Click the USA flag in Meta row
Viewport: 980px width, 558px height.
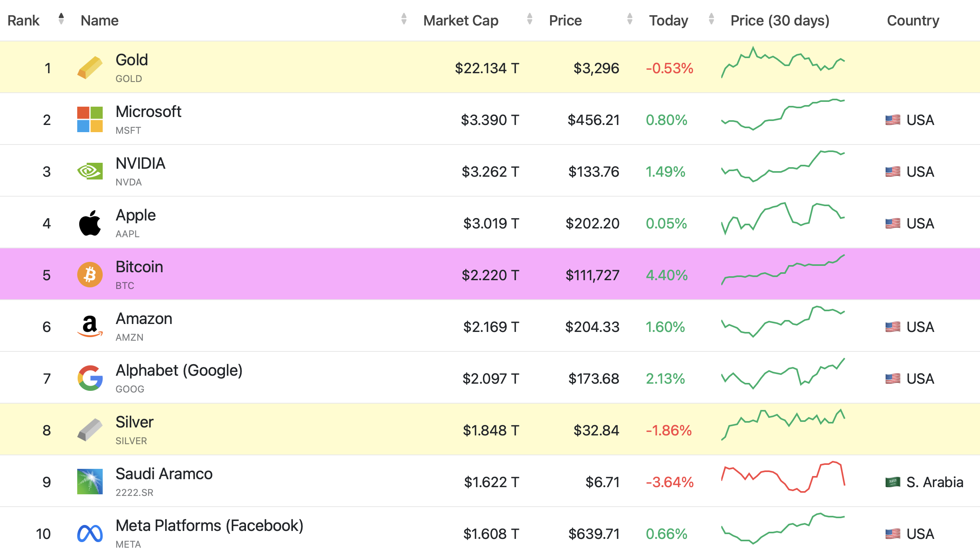(x=893, y=534)
